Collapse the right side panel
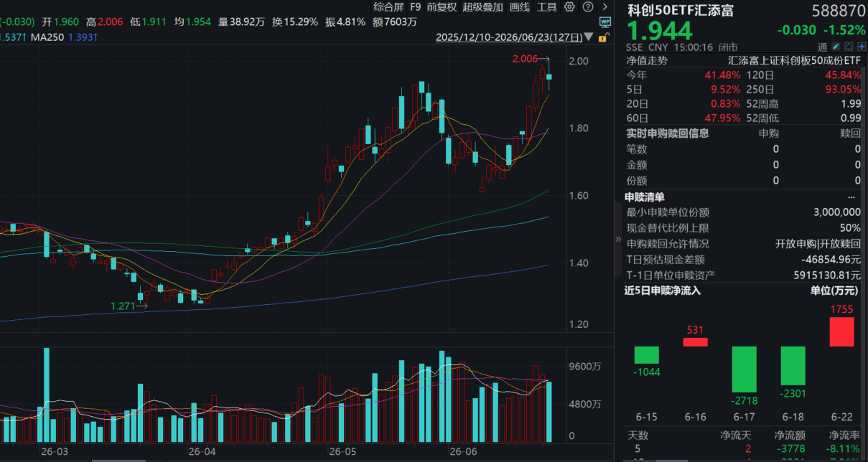Viewport: 868px width, 462px height. 619,240
